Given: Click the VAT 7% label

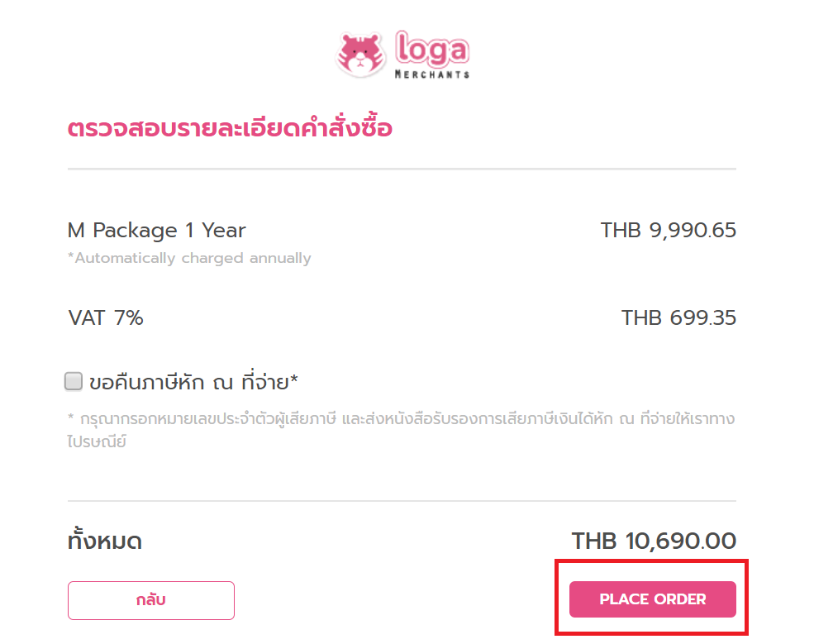Looking at the screenshot, I should coord(106,317).
